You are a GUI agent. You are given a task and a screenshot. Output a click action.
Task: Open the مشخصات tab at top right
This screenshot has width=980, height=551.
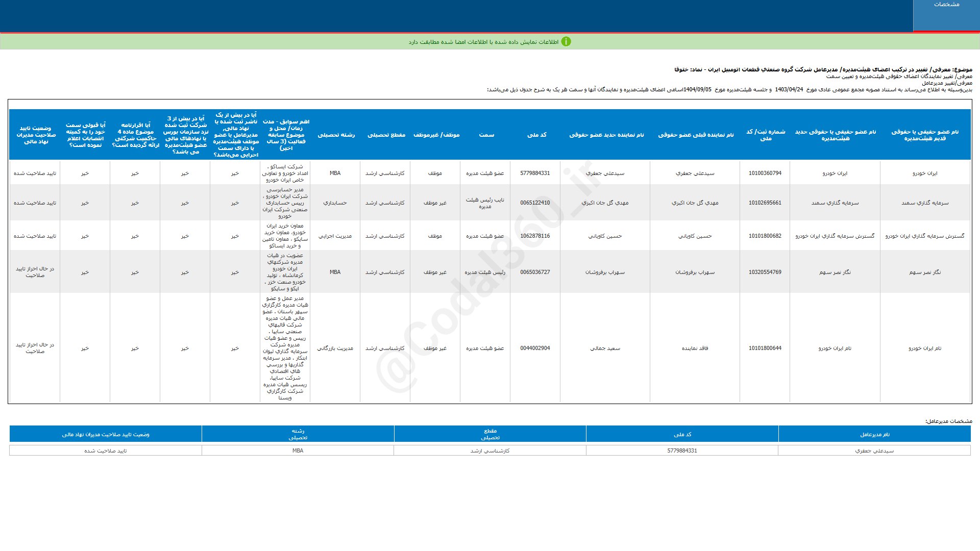pyautogui.click(x=946, y=5)
